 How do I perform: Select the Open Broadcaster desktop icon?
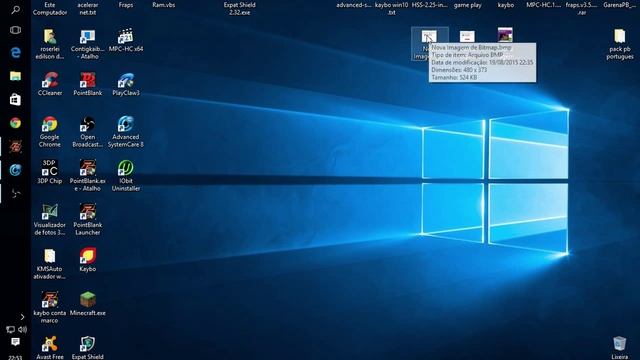88,132
